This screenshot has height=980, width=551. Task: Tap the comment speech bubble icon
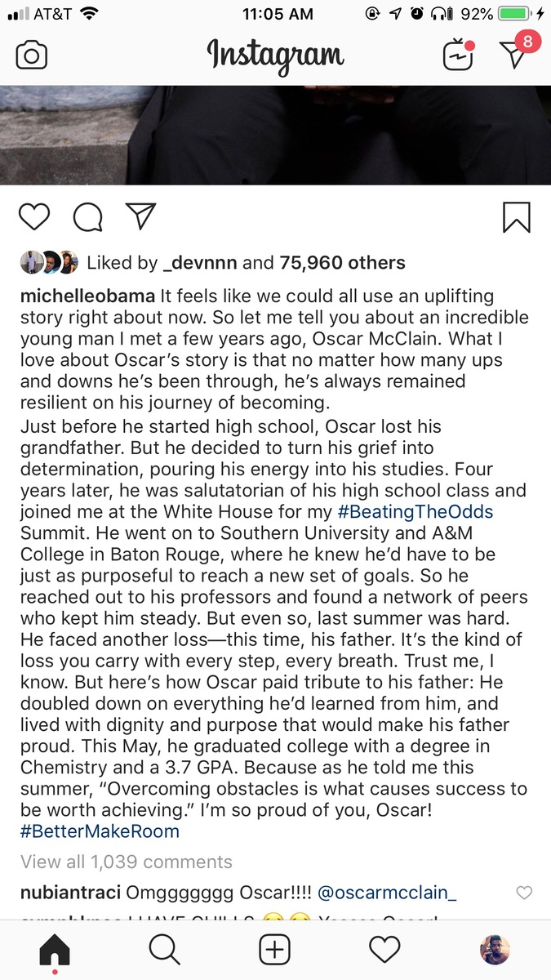tap(87, 216)
